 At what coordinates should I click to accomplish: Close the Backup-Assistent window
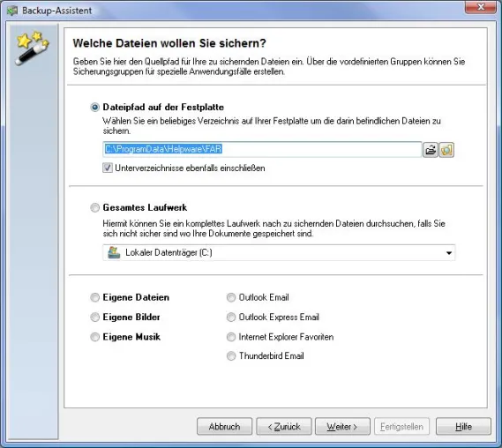481,7
